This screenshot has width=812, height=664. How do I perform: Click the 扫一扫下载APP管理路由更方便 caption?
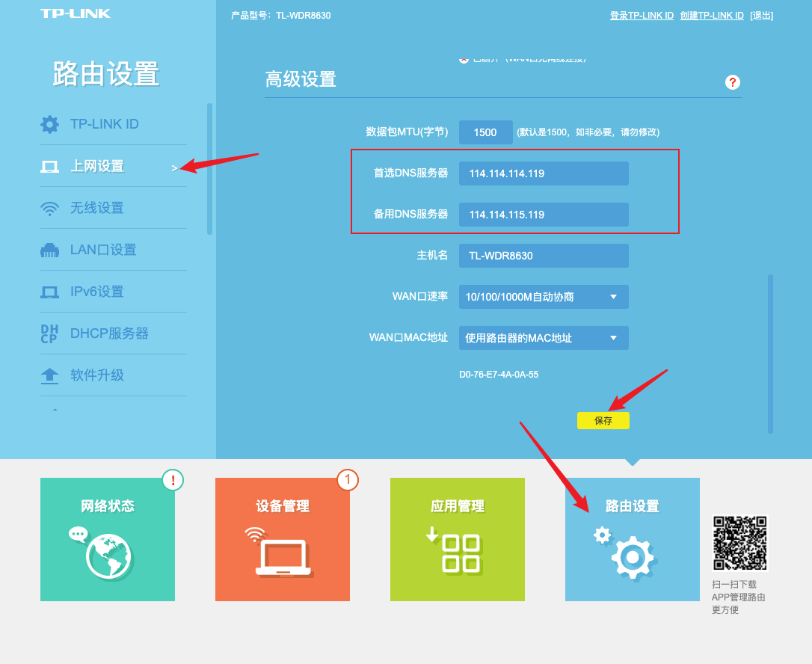pos(738,597)
